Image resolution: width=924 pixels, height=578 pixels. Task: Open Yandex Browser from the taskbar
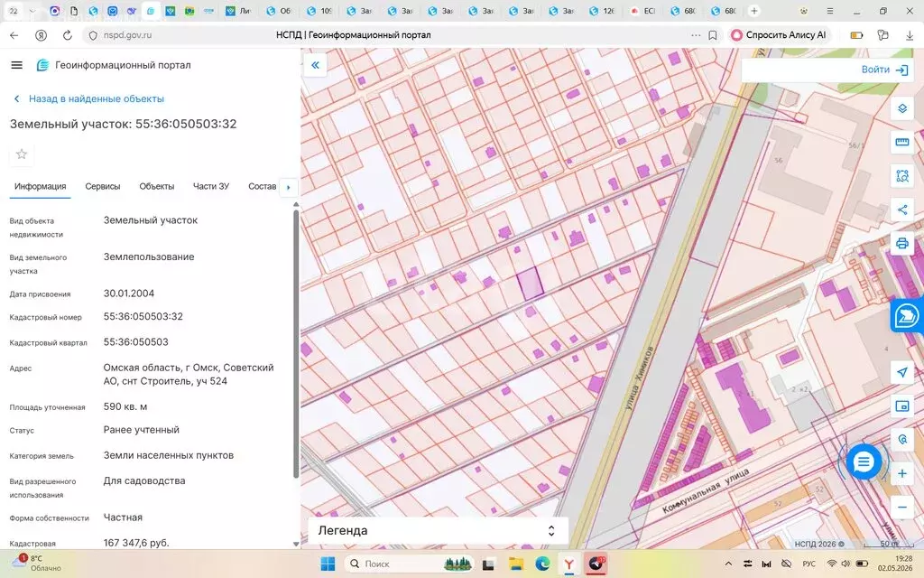point(568,564)
